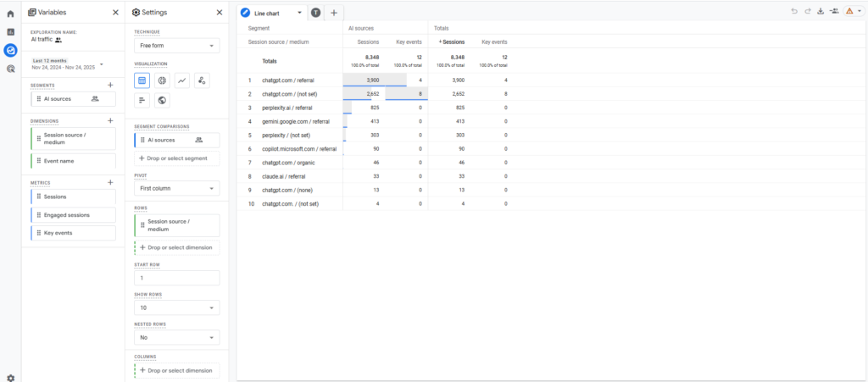The image size is (868, 382).
Task: Expand the Pivot dropdown set to First column
Action: [x=176, y=189]
